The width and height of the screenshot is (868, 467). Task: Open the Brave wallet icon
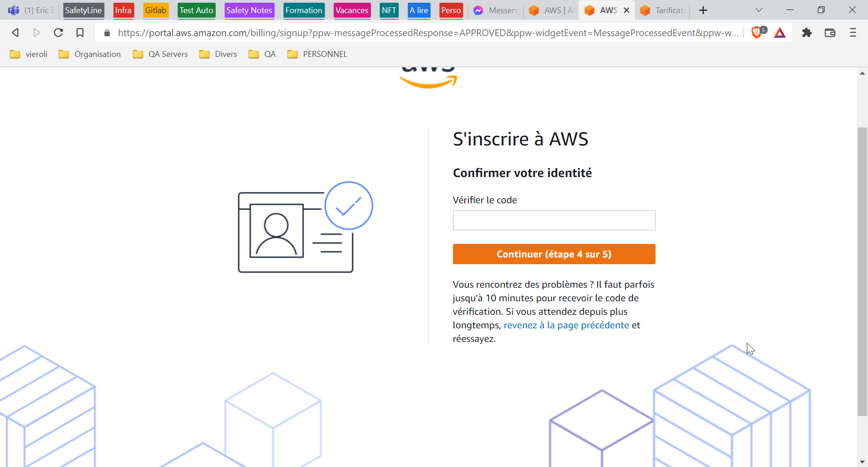830,33
